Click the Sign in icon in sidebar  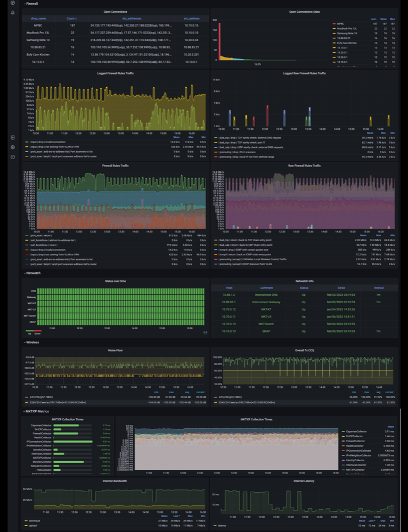click(13, 137)
